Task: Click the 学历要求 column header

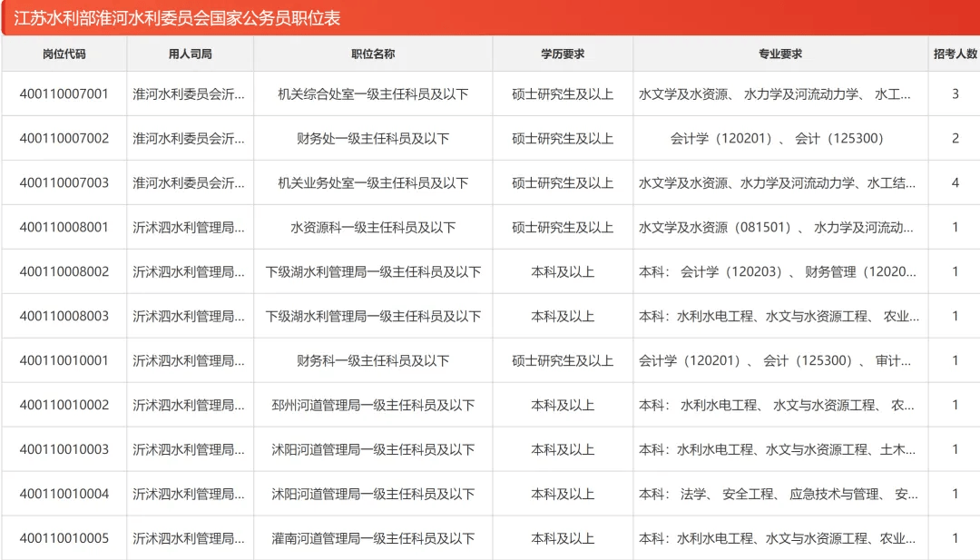Action: coord(563,54)
